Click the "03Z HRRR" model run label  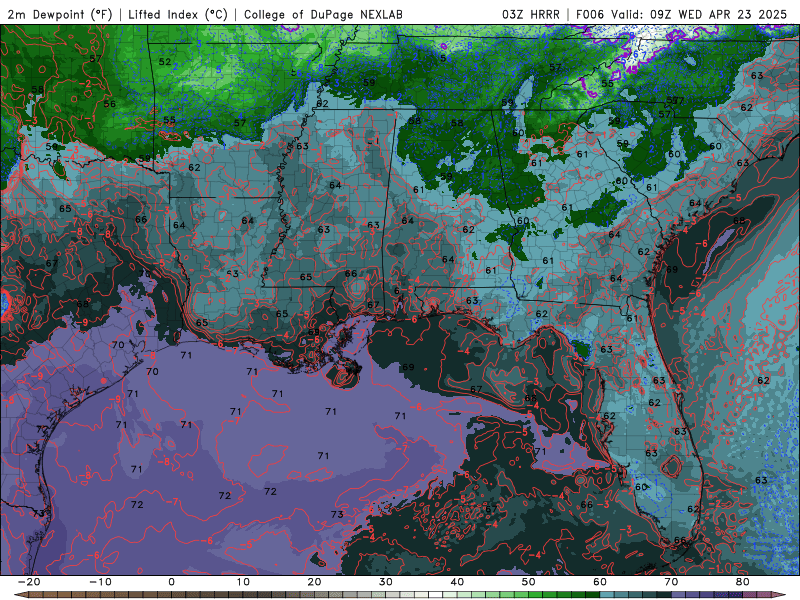click(x=531, y=14)
